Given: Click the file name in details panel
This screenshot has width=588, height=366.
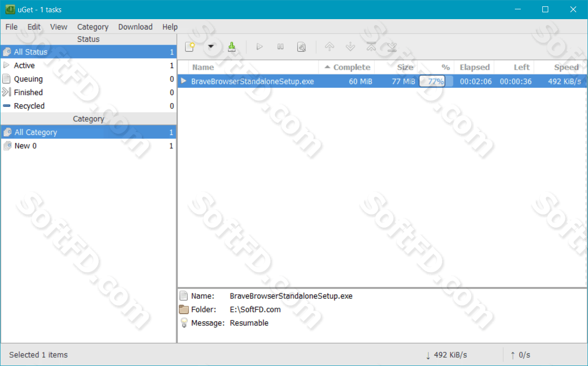Looking at the screenshot, I should (291, 296).
